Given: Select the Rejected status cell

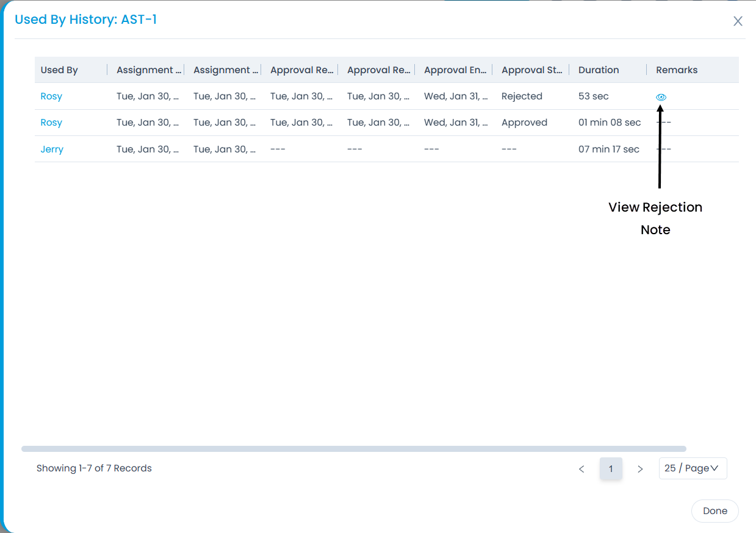Looking at the screenshot, I should tap(522, 96).
